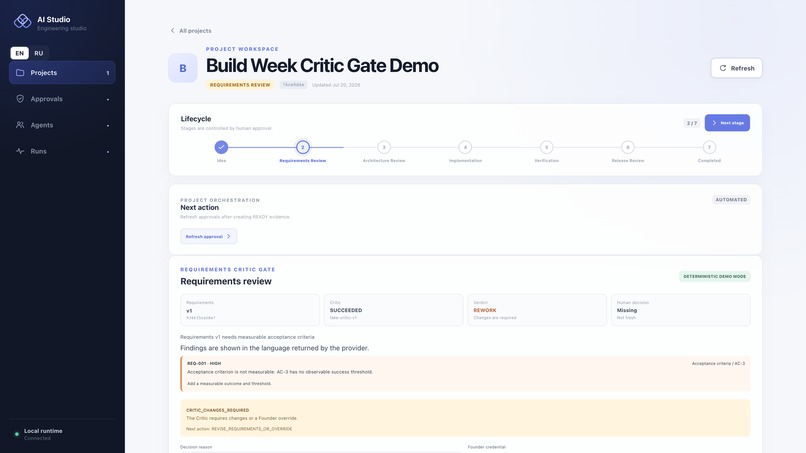The width and height of the screenshot is (806, 453).
Task: Click the CRITIC_CHANGES_REQUIRED notice
Action: click(465, 419)
